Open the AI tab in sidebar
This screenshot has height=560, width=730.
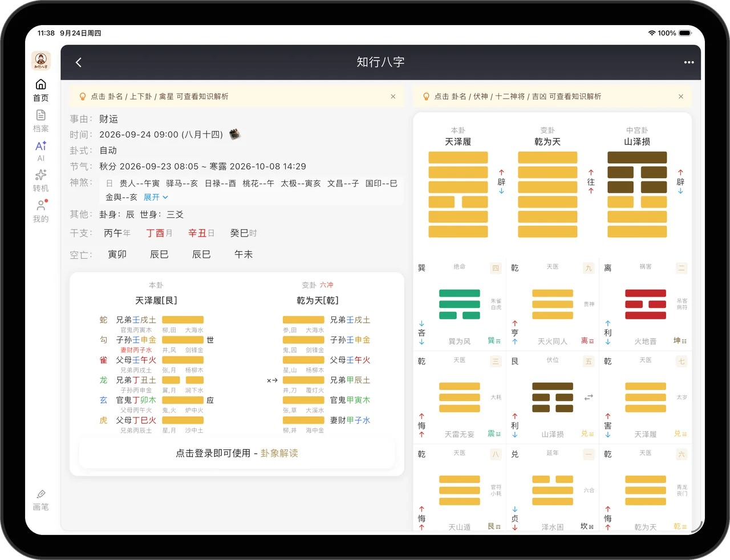[40, 151]
